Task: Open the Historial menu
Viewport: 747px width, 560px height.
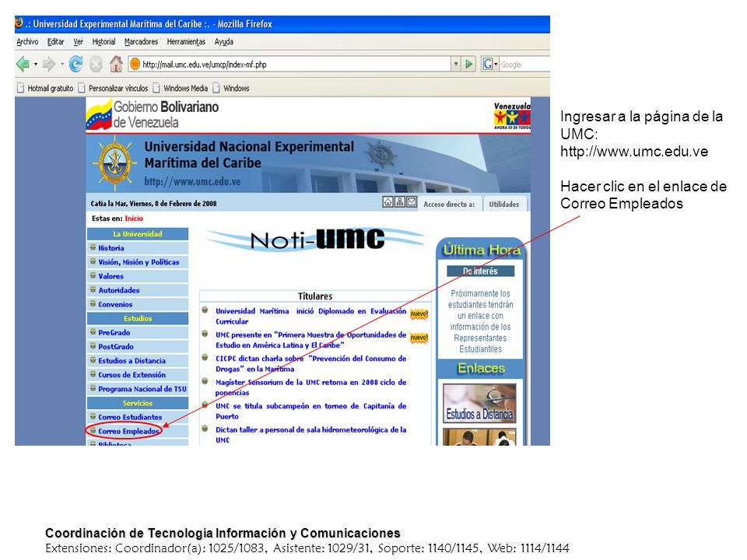Action: [x=103, y=42]
